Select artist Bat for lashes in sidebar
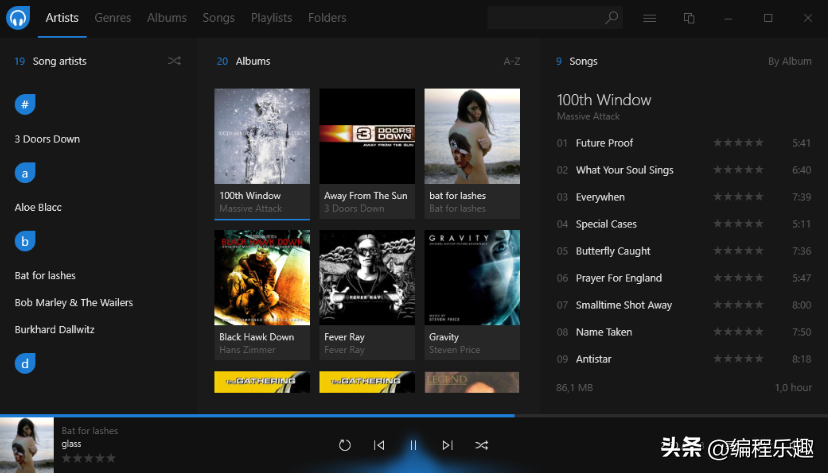Viewport: 829px width, 473px height. pos(45,275)
